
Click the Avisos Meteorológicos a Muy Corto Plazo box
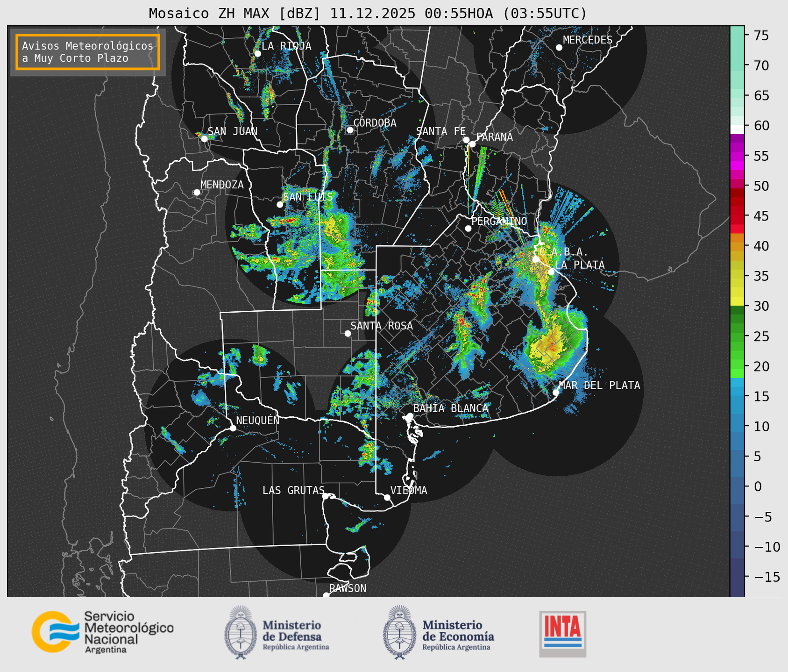point(88,52)
